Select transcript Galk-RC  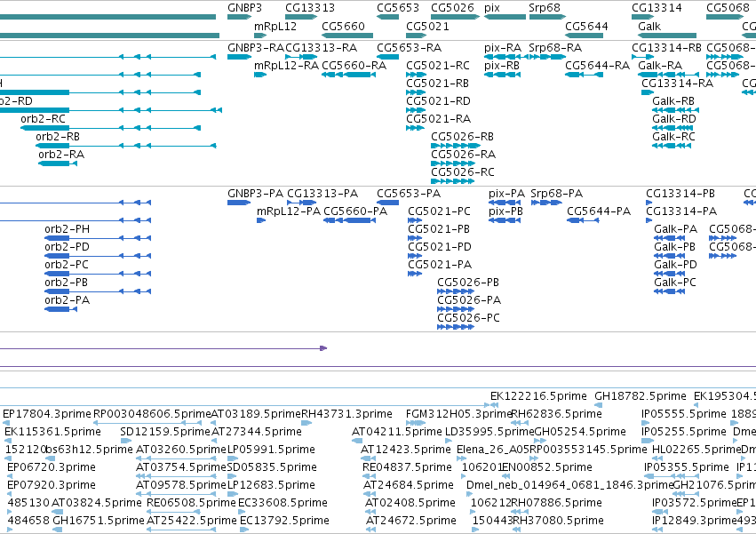click(673, 137)
